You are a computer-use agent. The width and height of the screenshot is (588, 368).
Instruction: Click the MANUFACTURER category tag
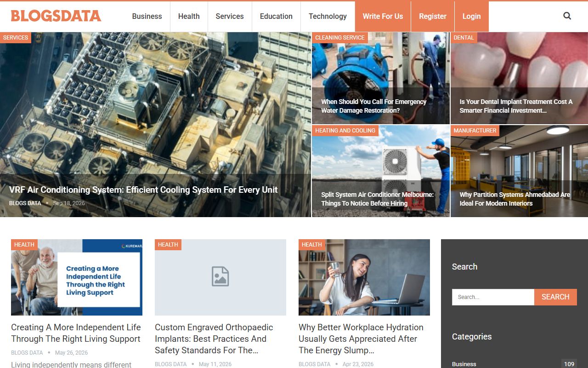pos(475,131)
